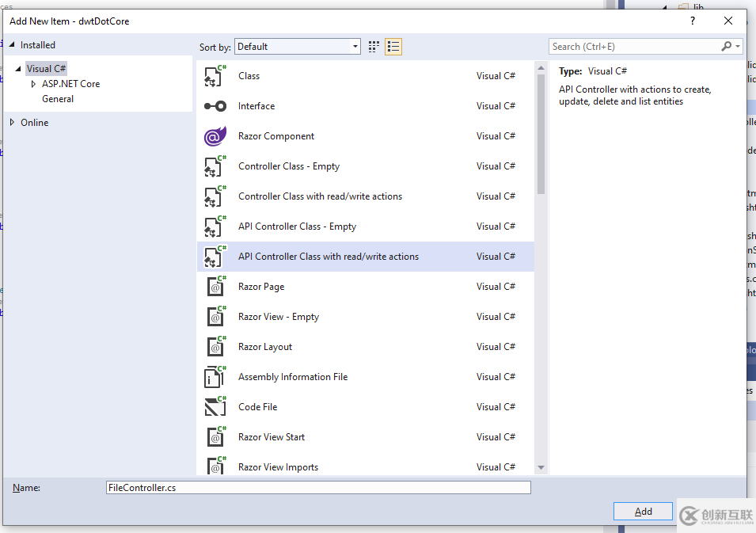Select "Controller Class with read/write actions" text
Image resolution: width=756 pixels, height=533 pixels.
click(320, 196)
